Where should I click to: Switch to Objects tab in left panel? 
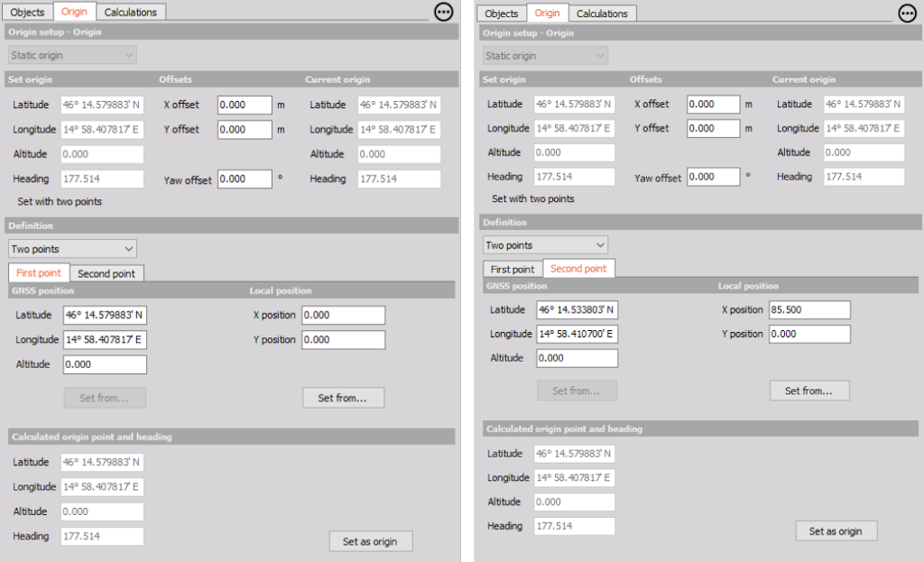click(x=27, y=12)
